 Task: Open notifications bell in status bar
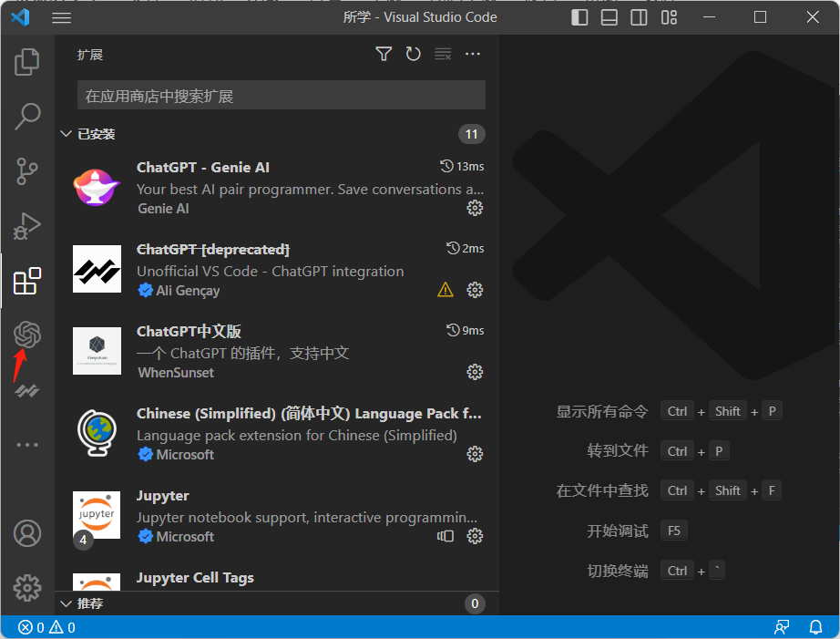point(815,627)
